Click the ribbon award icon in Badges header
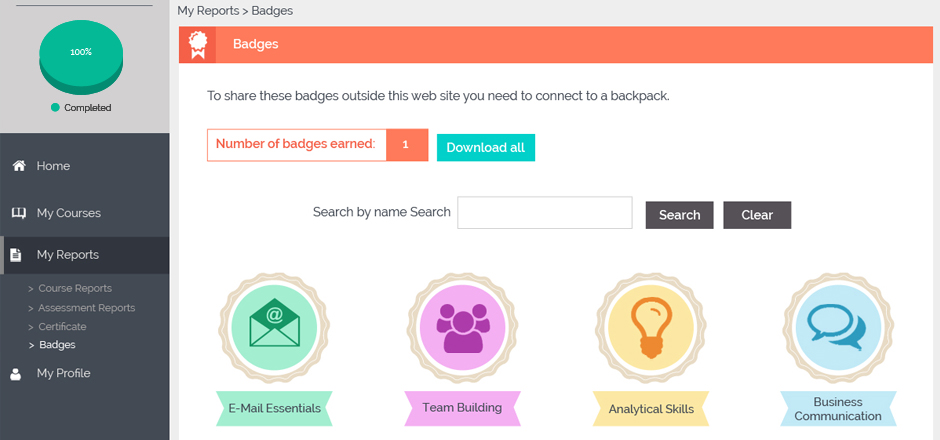Viewport: 940px width, 440px height. [x=197, y=45]
